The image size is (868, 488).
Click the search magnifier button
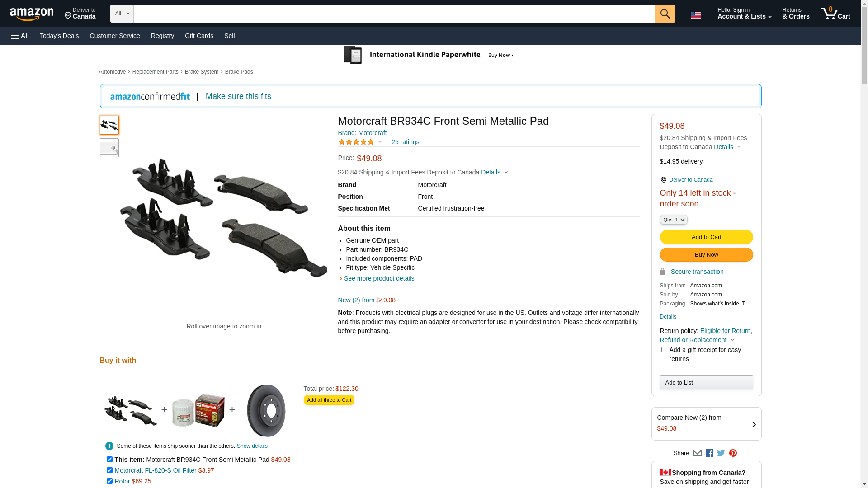click(x=665, y=14)
